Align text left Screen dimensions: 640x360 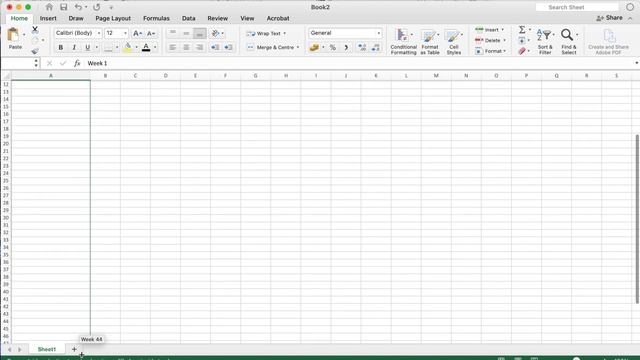pos(173,47)
